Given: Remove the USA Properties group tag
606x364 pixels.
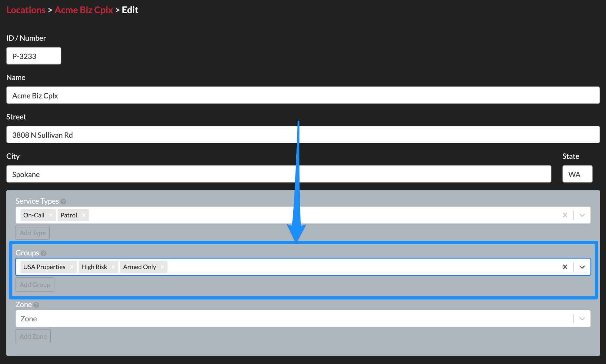Looking at the screenshot, I should (71, 267).
